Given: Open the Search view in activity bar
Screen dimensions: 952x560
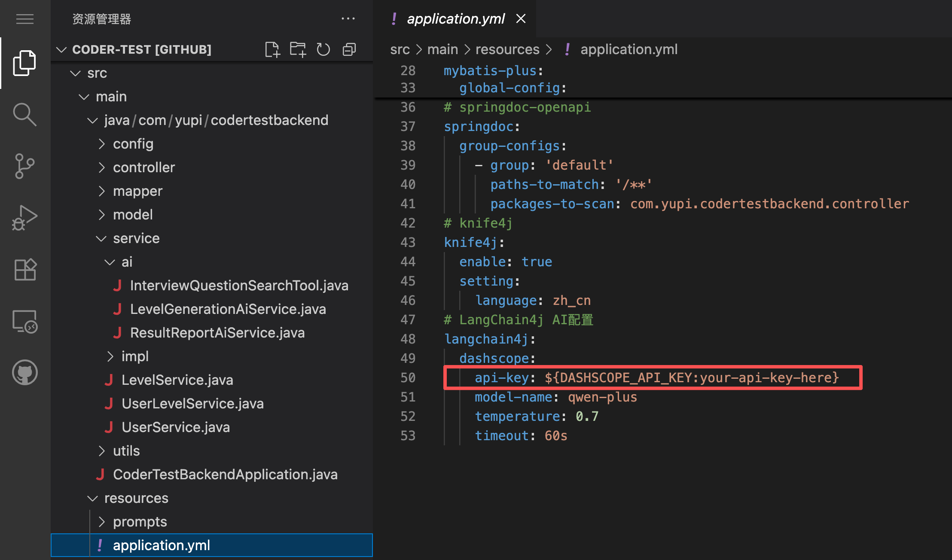Looking at the screenshot, I should coord(24,115).
